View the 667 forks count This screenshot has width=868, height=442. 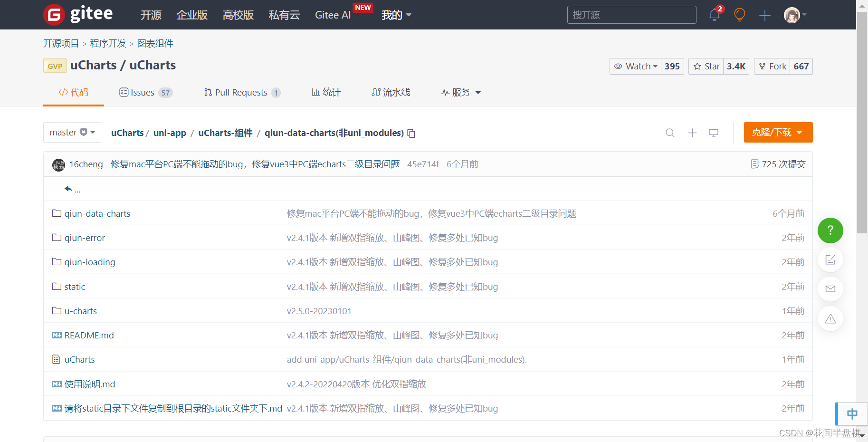click(801, 66)
